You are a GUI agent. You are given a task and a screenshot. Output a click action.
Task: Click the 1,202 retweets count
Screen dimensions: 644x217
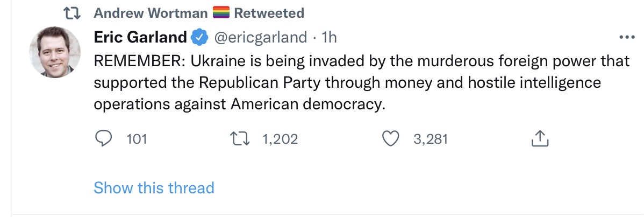[280, 139]
